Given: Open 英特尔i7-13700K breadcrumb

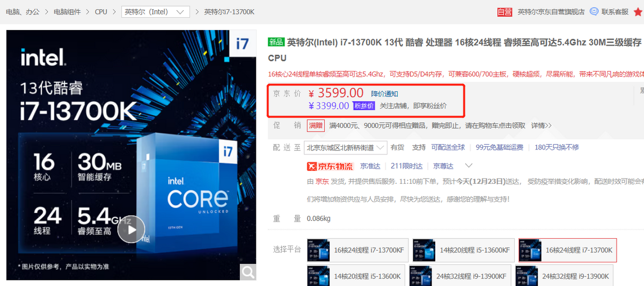Looking at the screenshot, I should [x=229, y=12].
